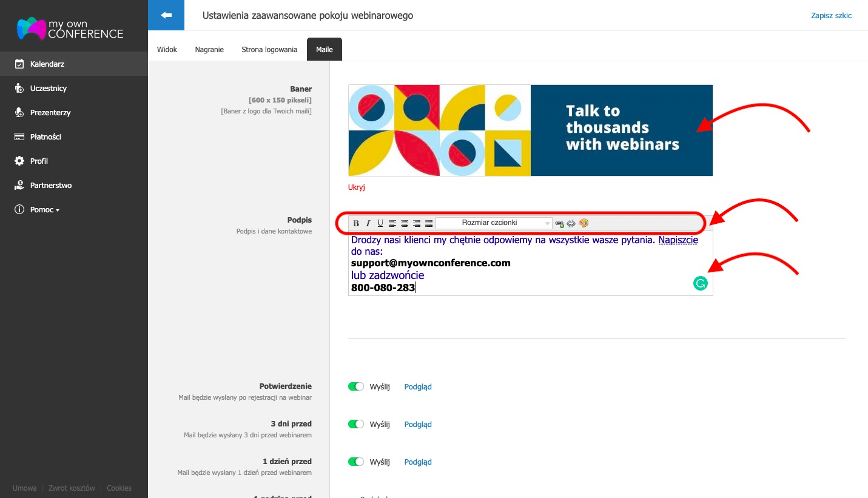Click the Zapisz szkic link
This screenshot has height=498, width=868.
[x=831, y=15]
